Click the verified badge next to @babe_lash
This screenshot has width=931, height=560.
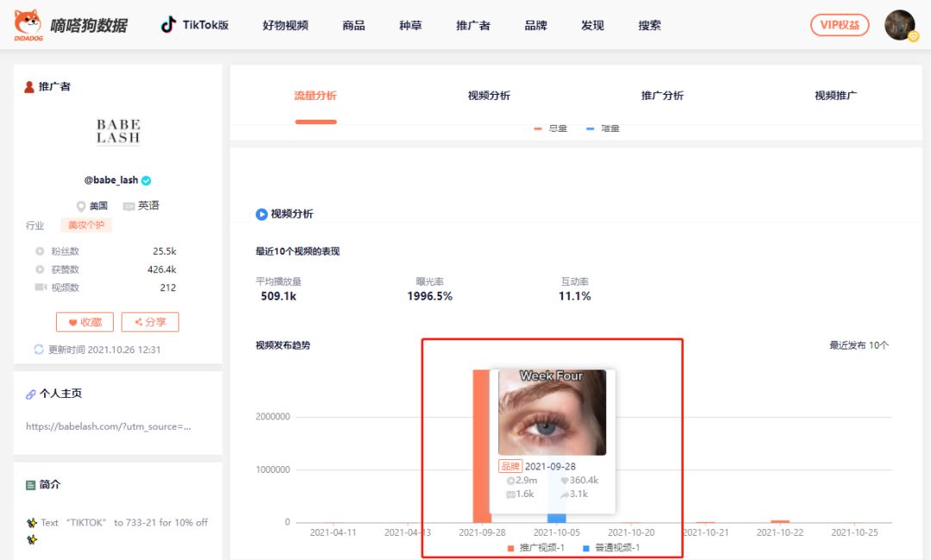[x=145, y=180]
